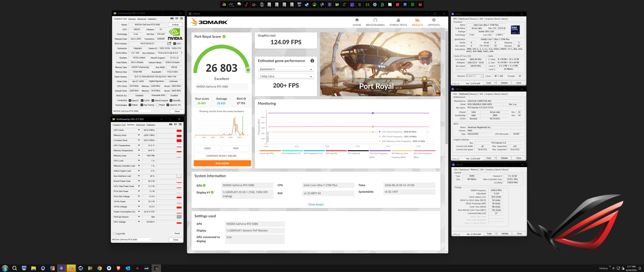This screenshot has width=644, height=272.
Task: Click camera icon in GPU-Z Sensors window
Action: pos(171,124)
